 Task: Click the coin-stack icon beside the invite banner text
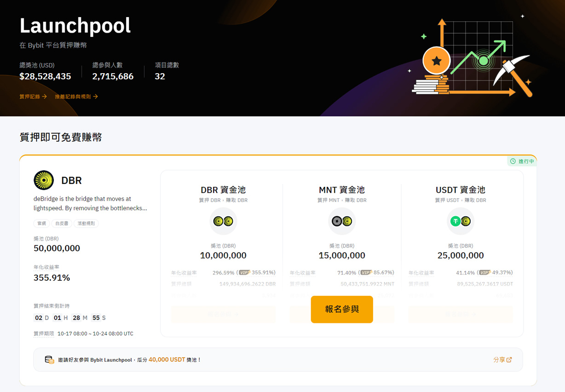coord(49,359)
